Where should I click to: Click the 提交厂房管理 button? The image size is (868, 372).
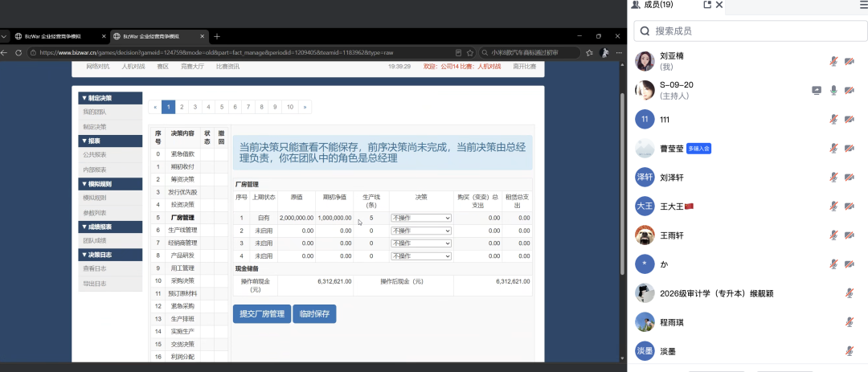pos(262,314)
